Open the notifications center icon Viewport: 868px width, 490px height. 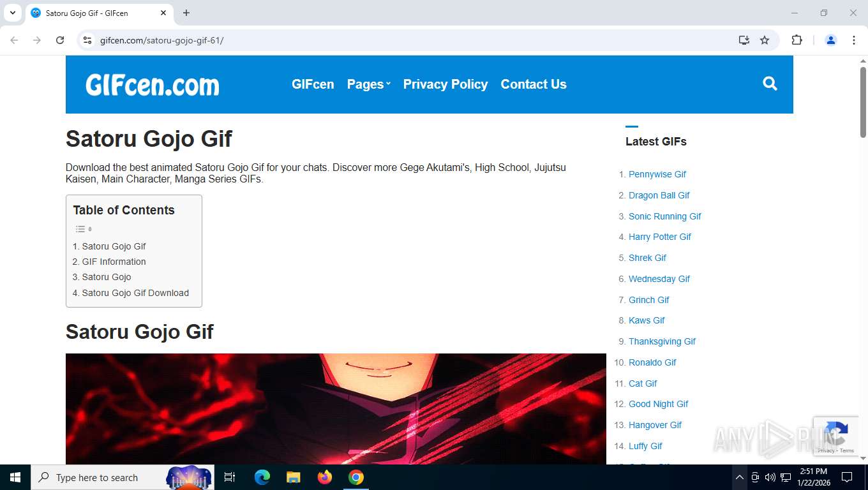coord(847,477)
